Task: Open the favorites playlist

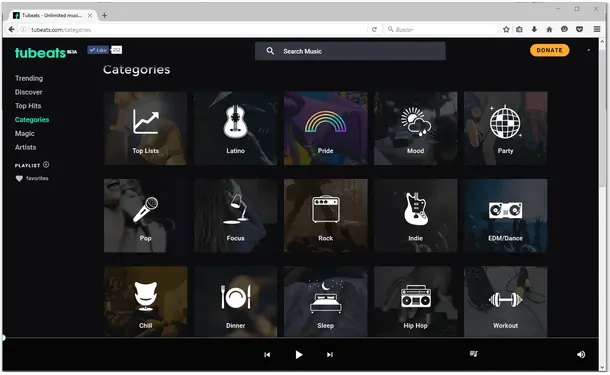Action: point(32,178)
